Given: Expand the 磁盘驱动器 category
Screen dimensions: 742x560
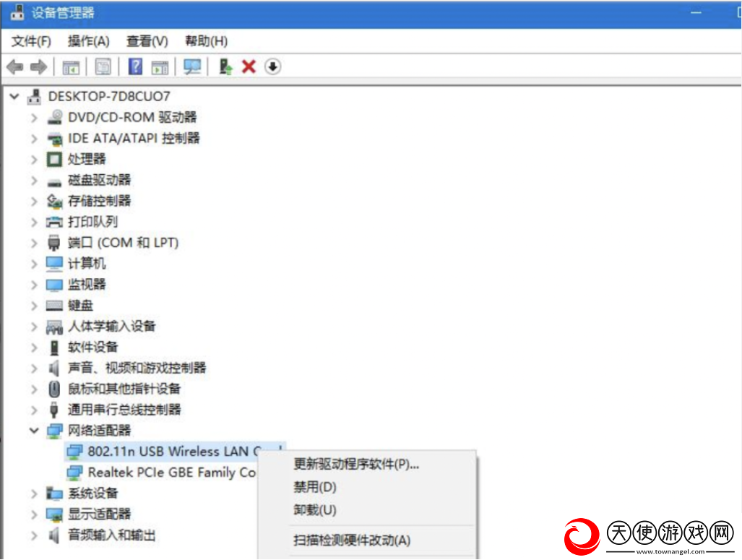Looking at the screenshot, I should pos(34,181).
